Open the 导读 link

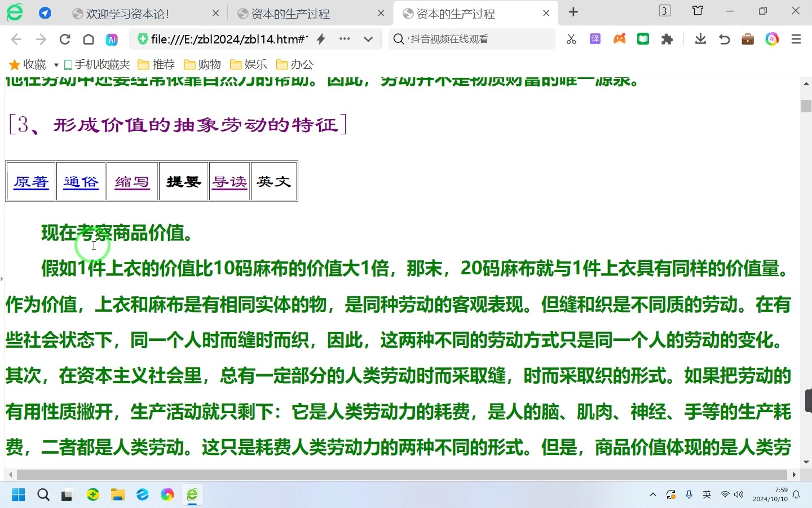click(x=230, y=182)
